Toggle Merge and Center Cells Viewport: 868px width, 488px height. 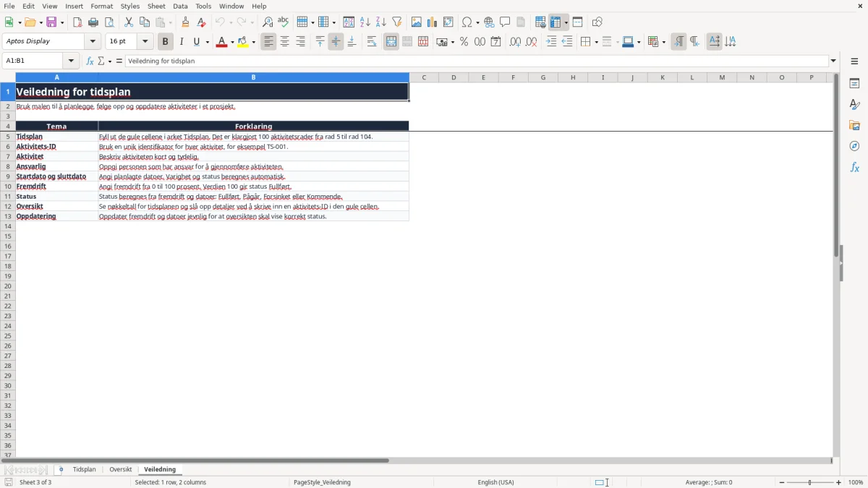click(391, 42)
